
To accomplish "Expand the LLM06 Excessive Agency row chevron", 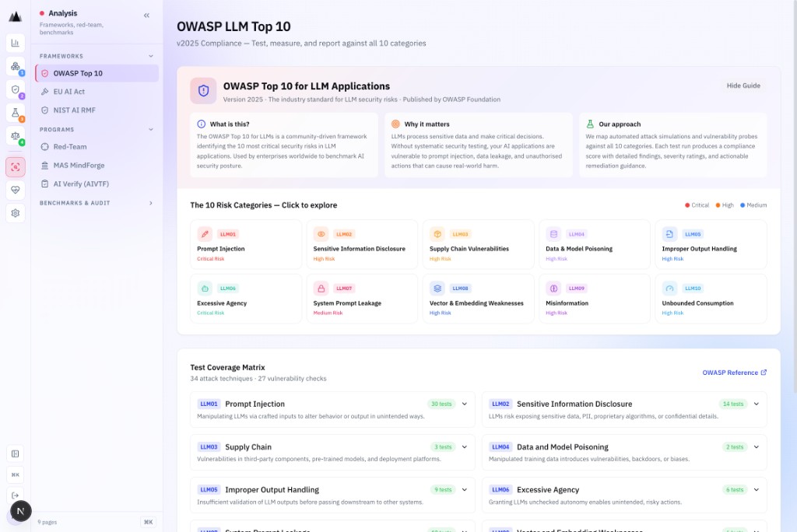I will pyautogui.click(x=757, y=490).
